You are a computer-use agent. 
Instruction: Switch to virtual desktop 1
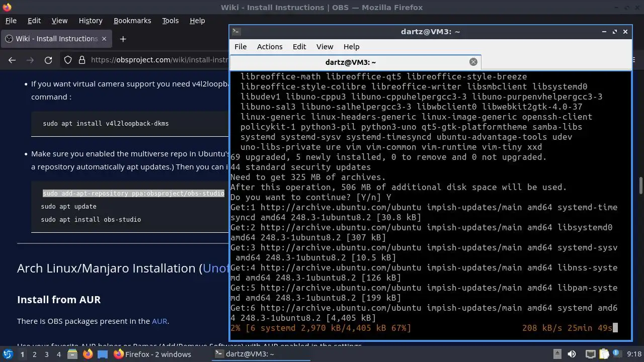[x=22, y=354]
